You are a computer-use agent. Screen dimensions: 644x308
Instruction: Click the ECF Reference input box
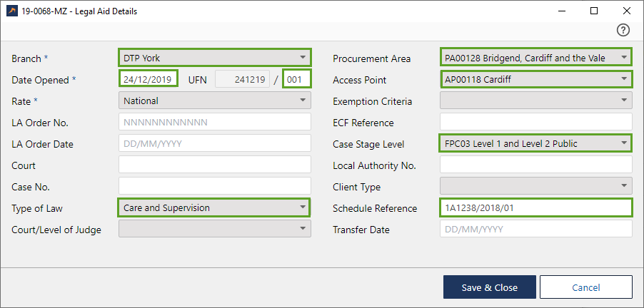point(535,123)
